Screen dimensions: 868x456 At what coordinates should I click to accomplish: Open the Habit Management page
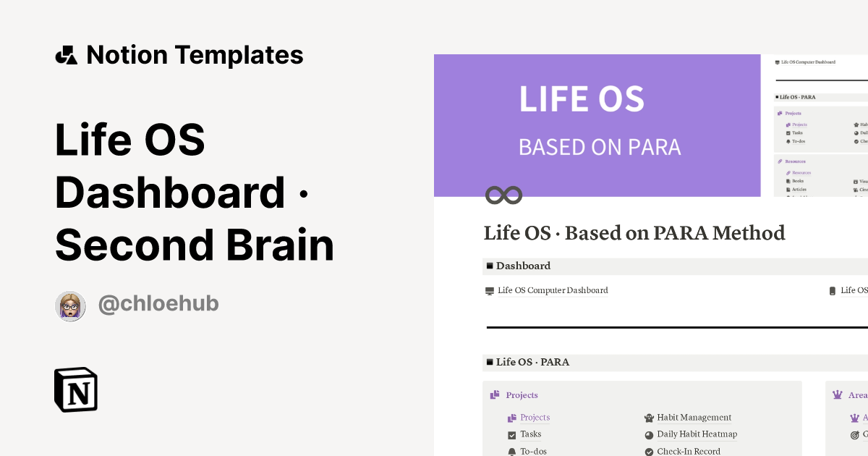coord(694,418)
